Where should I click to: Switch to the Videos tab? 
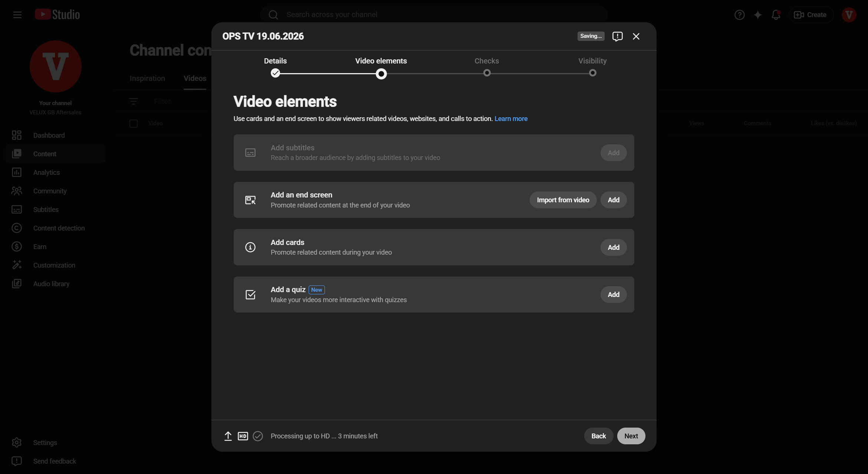pyautogui.click(x=195, y=78)
